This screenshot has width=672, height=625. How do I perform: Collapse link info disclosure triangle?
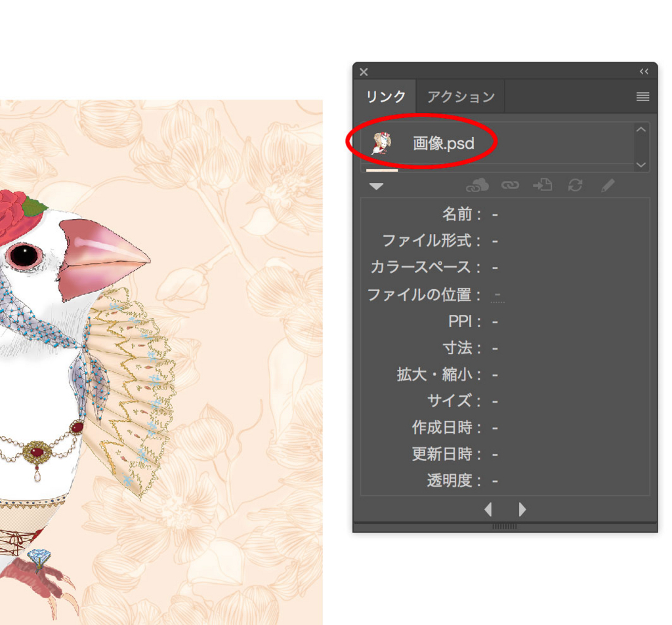click(376, 186)
